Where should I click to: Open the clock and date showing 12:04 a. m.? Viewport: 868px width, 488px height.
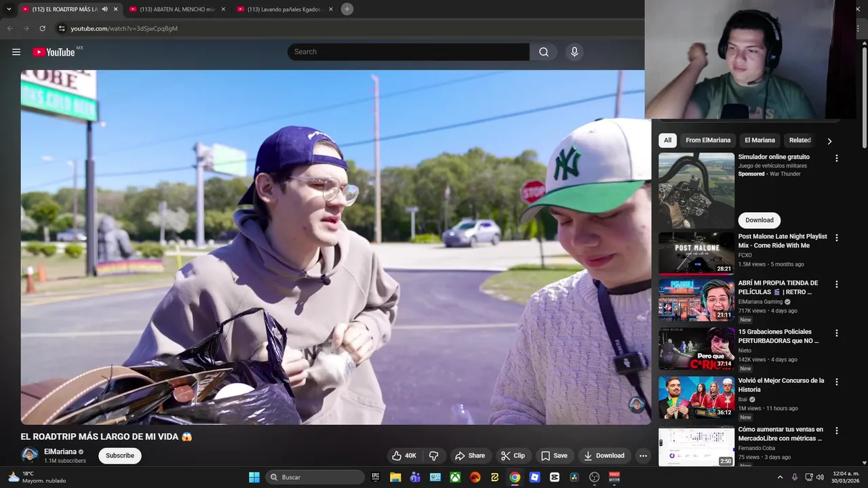(x=845, y=477)
